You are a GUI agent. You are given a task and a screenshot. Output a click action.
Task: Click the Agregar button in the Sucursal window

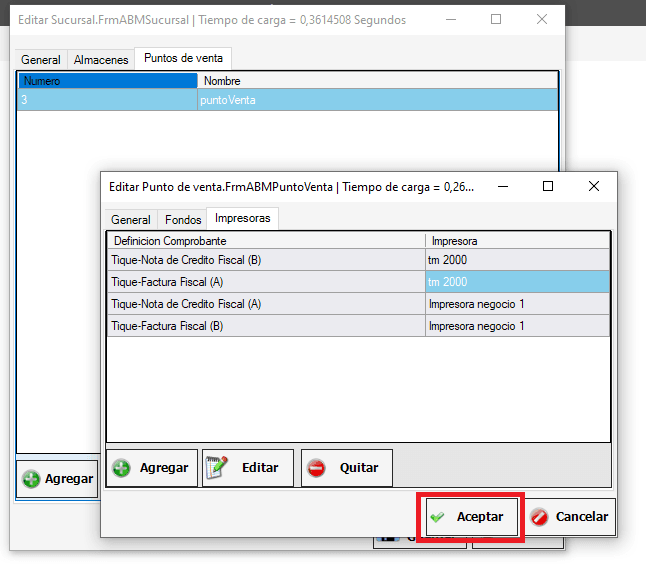[x=57, y=479]
